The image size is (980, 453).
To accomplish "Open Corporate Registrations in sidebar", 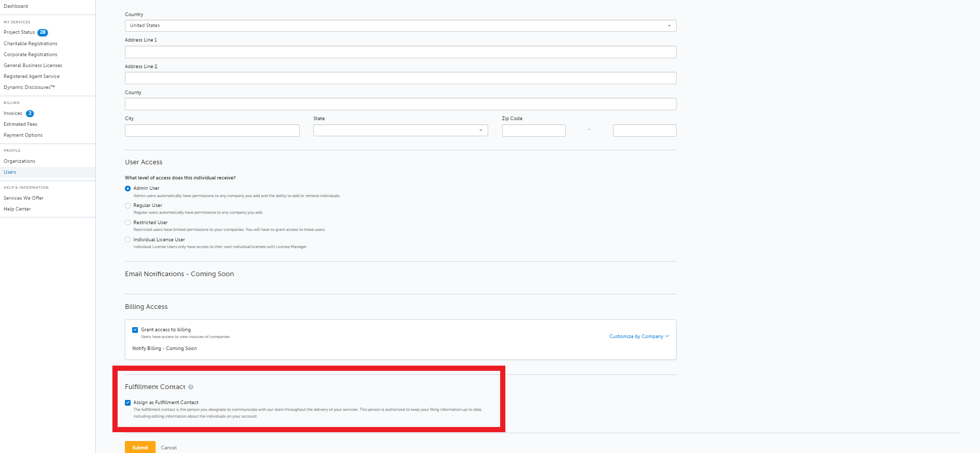I will click(31, 55).
